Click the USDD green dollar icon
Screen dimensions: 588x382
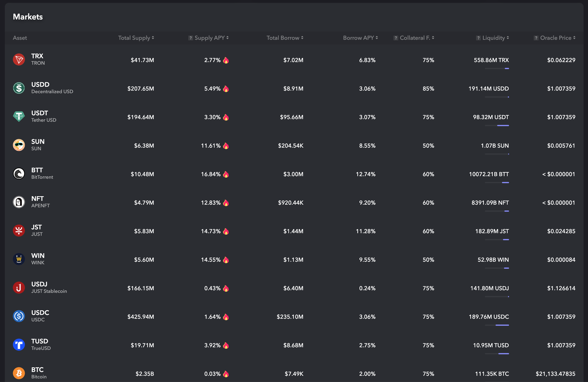[x=19, y=88]
